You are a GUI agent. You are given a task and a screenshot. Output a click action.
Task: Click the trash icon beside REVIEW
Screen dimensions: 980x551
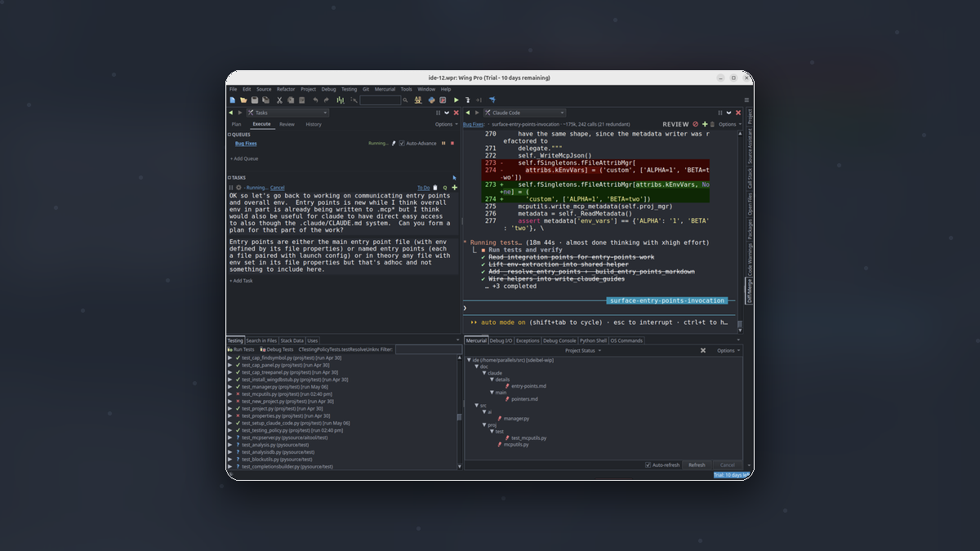[x=712, y=124]
